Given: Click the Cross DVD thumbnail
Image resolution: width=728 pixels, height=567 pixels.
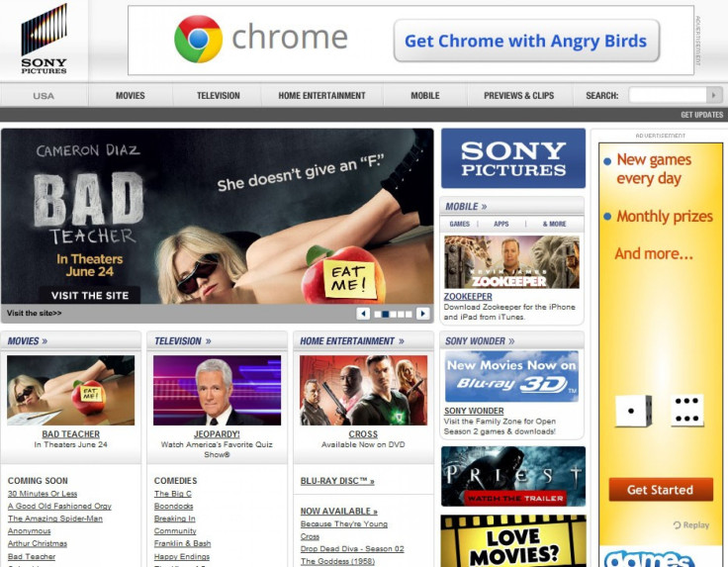Looking at the screenshot, I should [363, 391].
